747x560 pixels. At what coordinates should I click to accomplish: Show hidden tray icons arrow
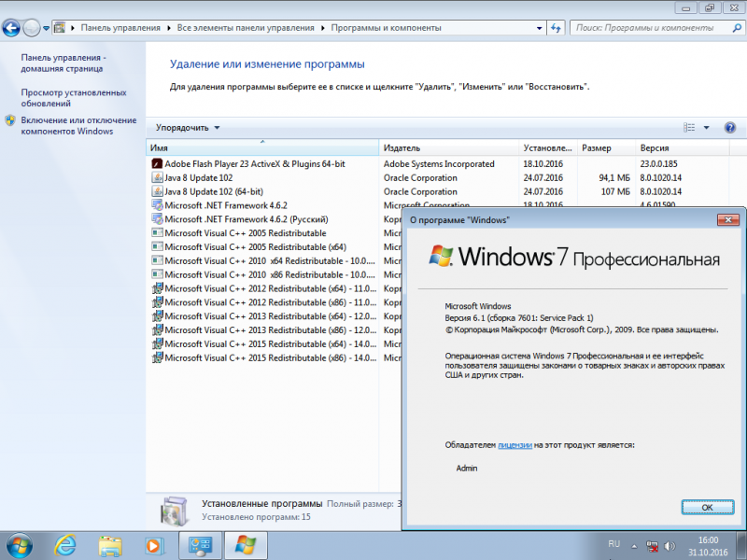point(634,546)
